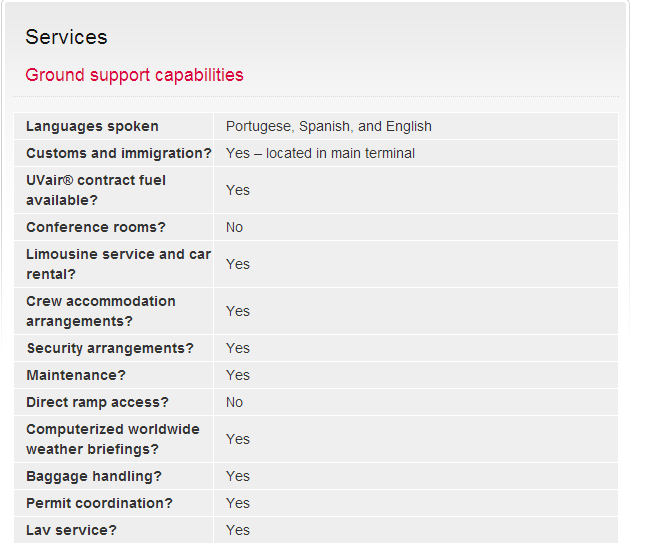This screenshot has height=555, width=646.
Task: Click the UVair contract fuel available label
Action: [x=96, y=190]
